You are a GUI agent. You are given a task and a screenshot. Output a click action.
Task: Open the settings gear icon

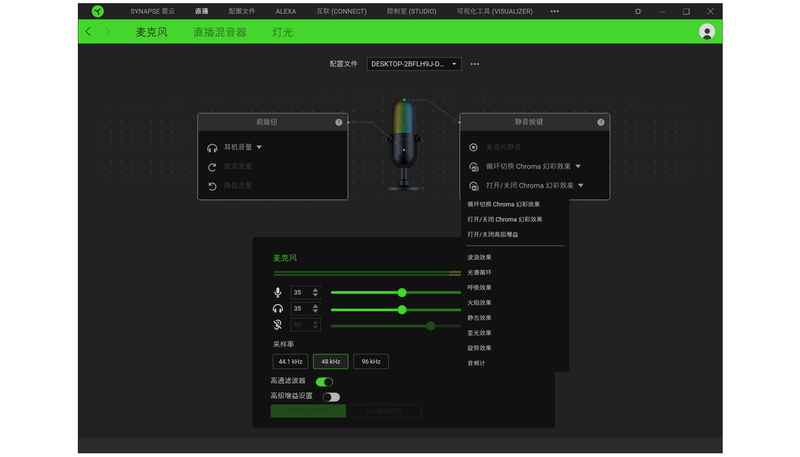pyautogui.click(x=638, y=11)
